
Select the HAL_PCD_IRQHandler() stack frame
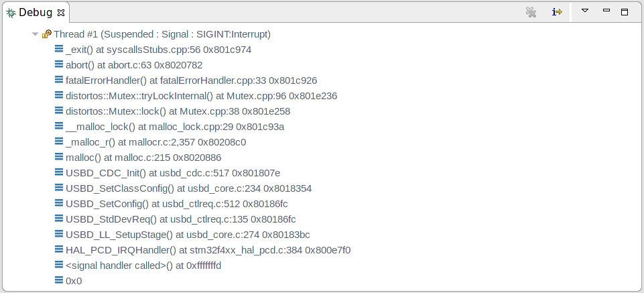pos(208,250)
